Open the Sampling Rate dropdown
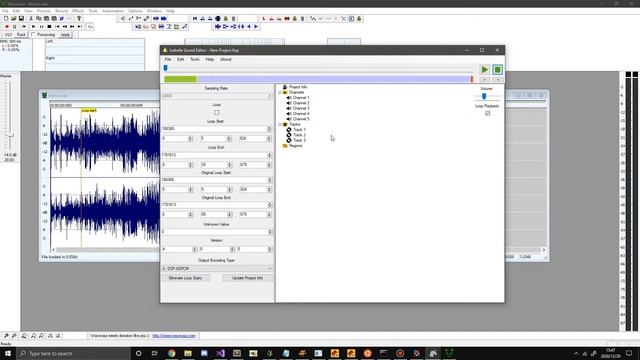Viewport: 640px width, 360px height. tap(217, 96)
